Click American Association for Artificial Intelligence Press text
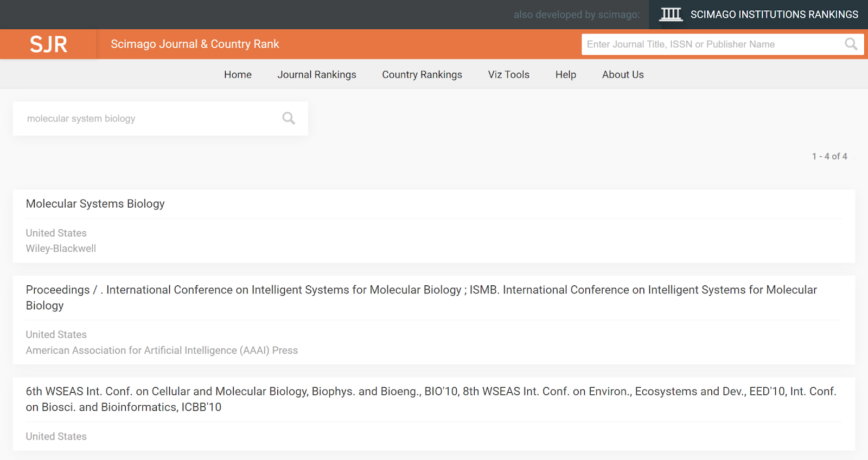This screenshot has width=868, height=460. [x=162, y=350]
